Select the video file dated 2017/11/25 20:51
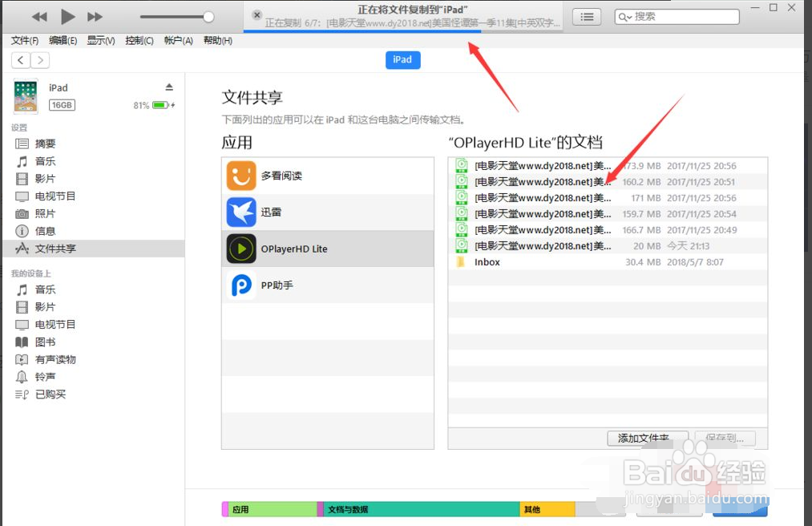This screenshot has height=526, width=812. pos(608,182)
